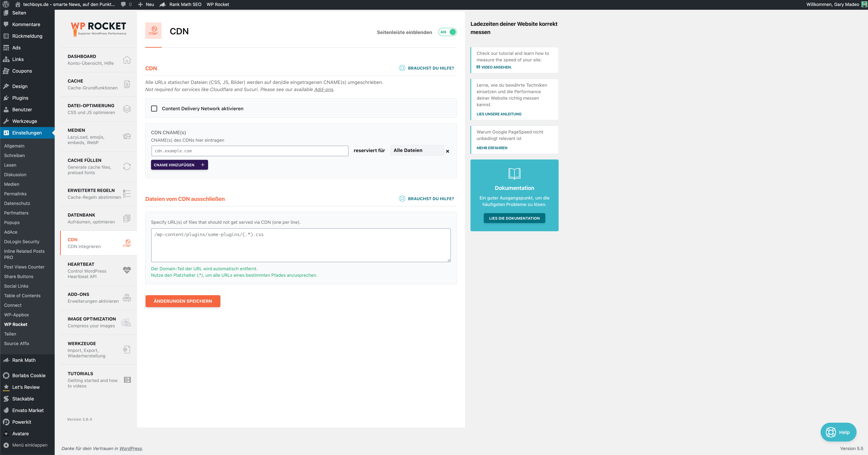The image size is (868, 455).
Task: Click the Datei-Optimierung layers icon
Action: coord(127,109)
